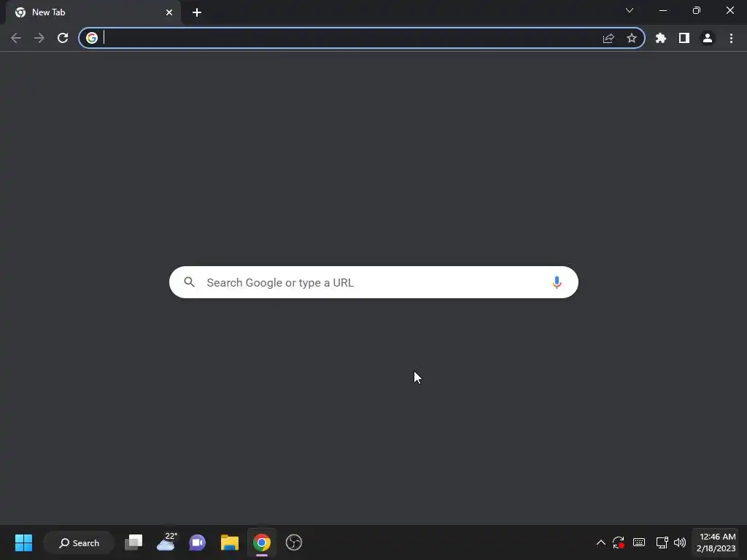Open the touch keyboard tray icon
747x560 pixels.
coord(639,542)
